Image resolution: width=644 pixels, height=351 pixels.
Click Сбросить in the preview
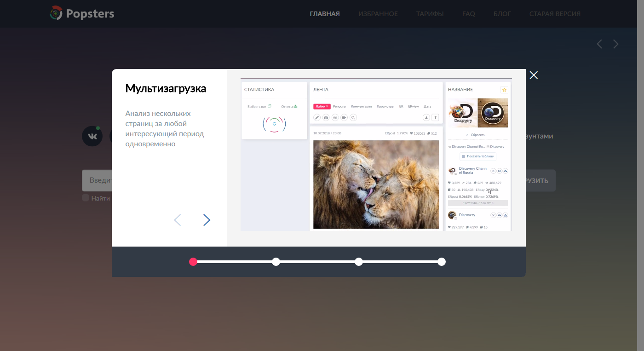476,135
